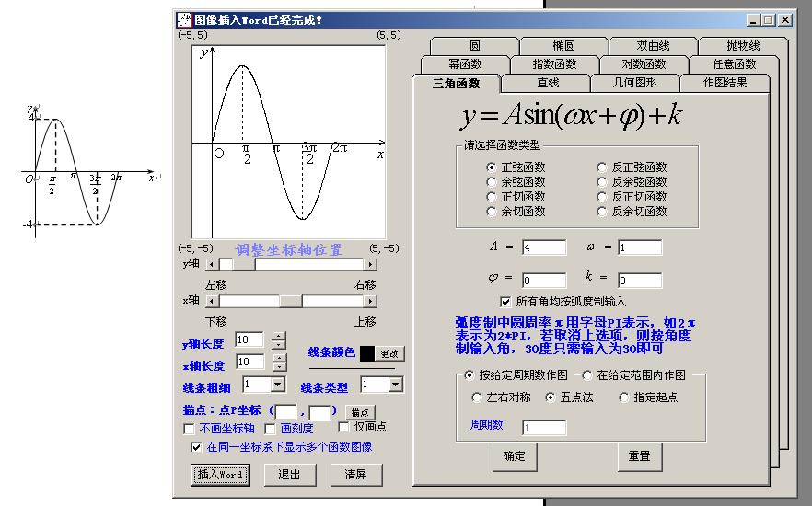Enable the 不画坐标轴 checkbox
The width and height of the screenshot is (812, 506).
pos(190,428)
